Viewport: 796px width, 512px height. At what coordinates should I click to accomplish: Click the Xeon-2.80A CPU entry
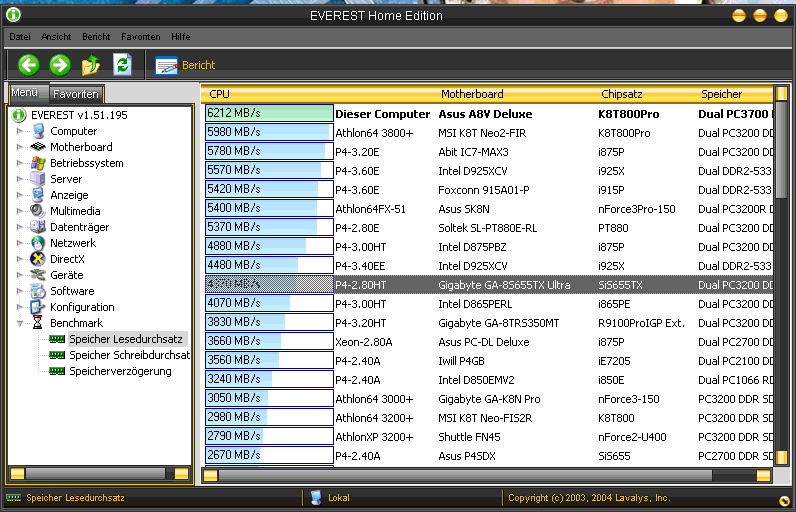coord(363,342)
